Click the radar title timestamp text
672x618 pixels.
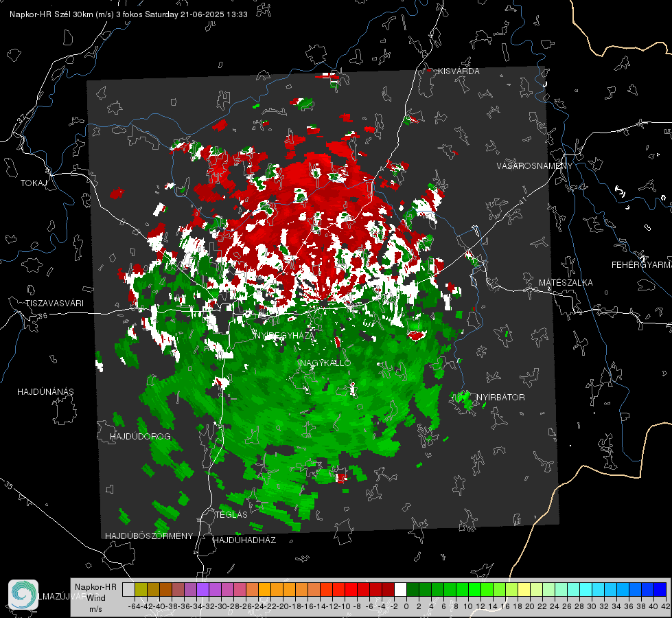point(128,14)
